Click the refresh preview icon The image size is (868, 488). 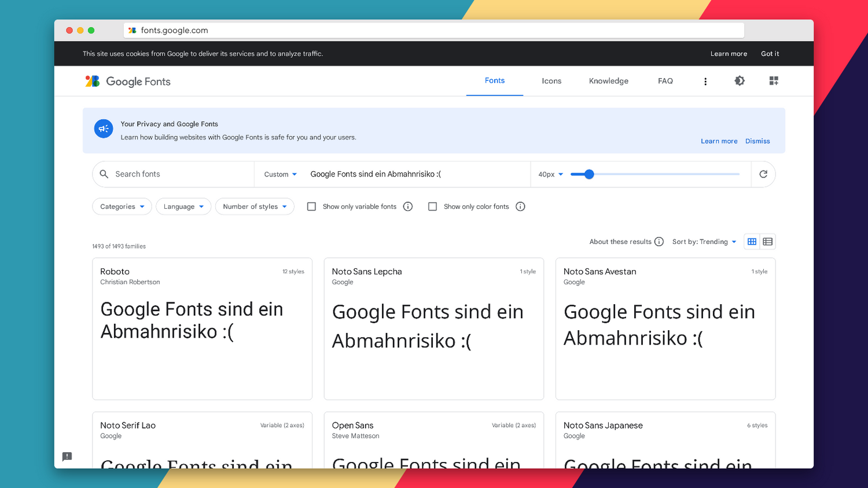pos(763,174)
